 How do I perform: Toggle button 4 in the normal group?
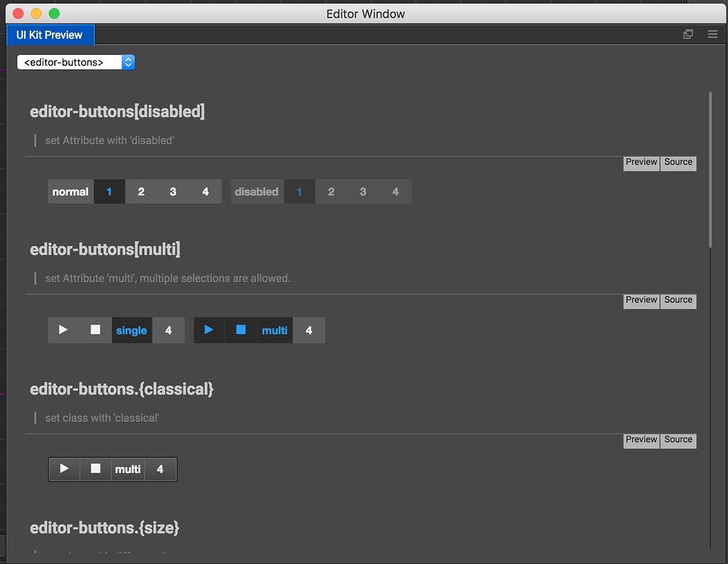pos(205,192)
